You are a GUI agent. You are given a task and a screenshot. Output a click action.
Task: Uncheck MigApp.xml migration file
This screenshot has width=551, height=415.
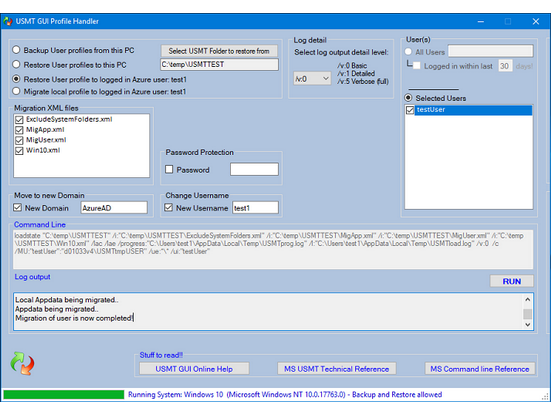click(19, 130)
